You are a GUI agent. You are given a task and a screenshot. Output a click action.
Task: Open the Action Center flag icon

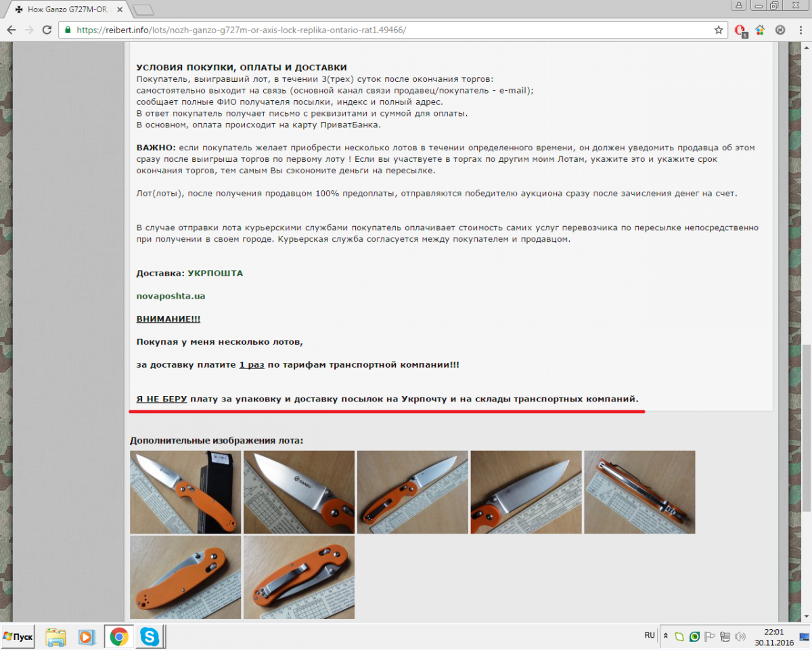(710, 636)
